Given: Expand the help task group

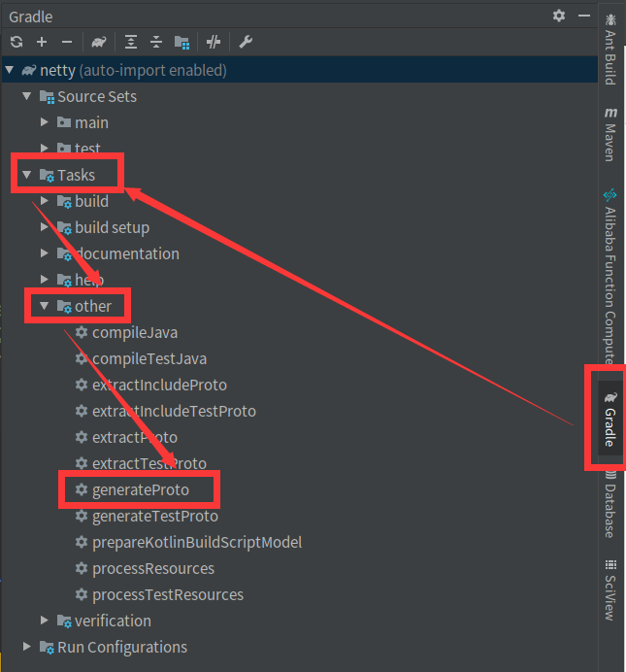Looking at the screenshot, I should (x=44, y=280).
